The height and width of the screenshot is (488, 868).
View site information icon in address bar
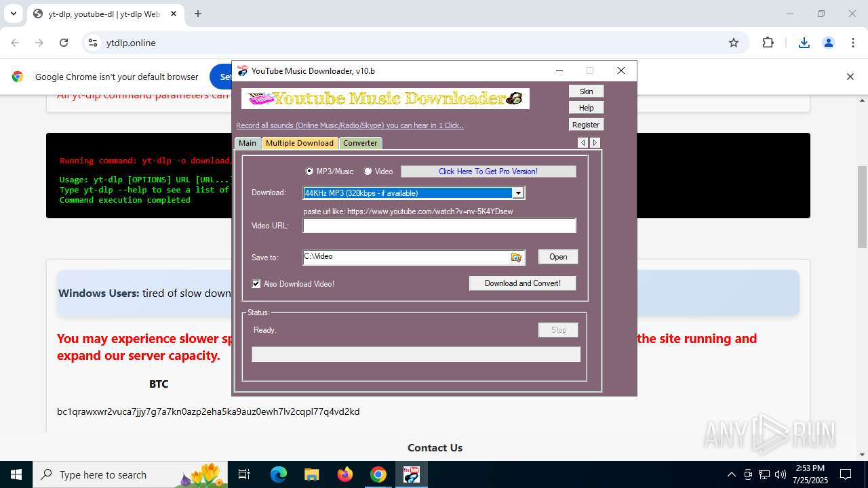point(93,43)
